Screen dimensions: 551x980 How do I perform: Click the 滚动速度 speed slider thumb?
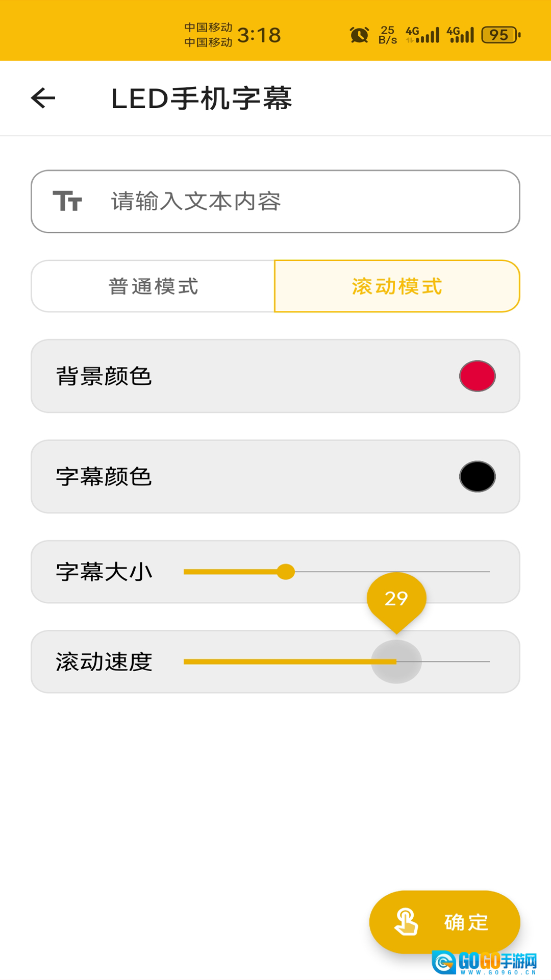[396, 661]
